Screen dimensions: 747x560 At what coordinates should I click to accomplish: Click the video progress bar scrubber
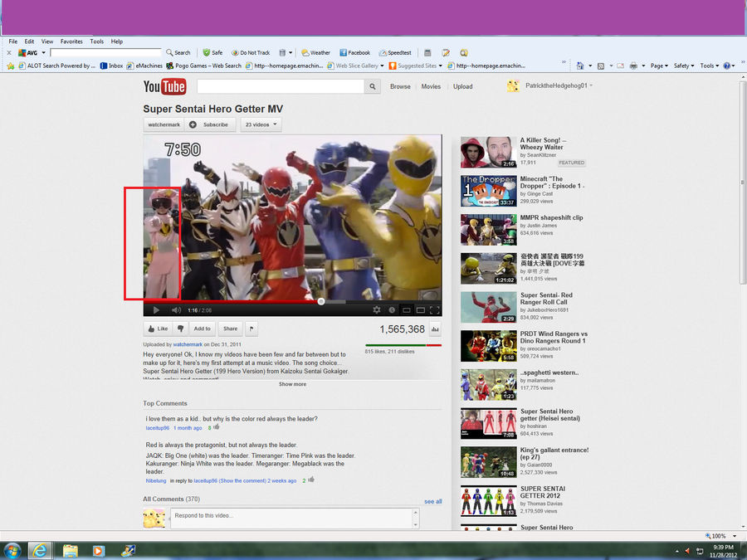coord(321,301)
